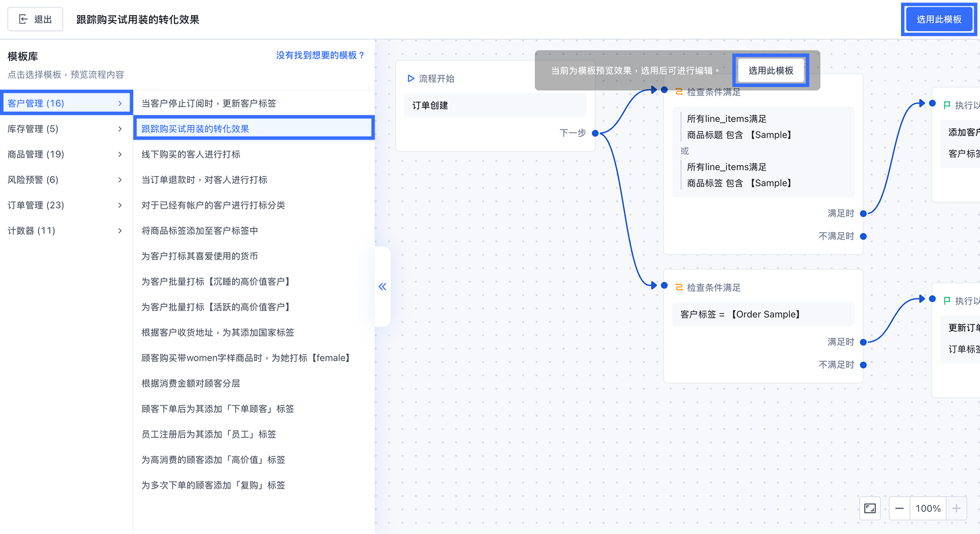Select template 跟踪购买试用装的转化效果 in list
Screen dimensions: 980x534
[254, 128]
